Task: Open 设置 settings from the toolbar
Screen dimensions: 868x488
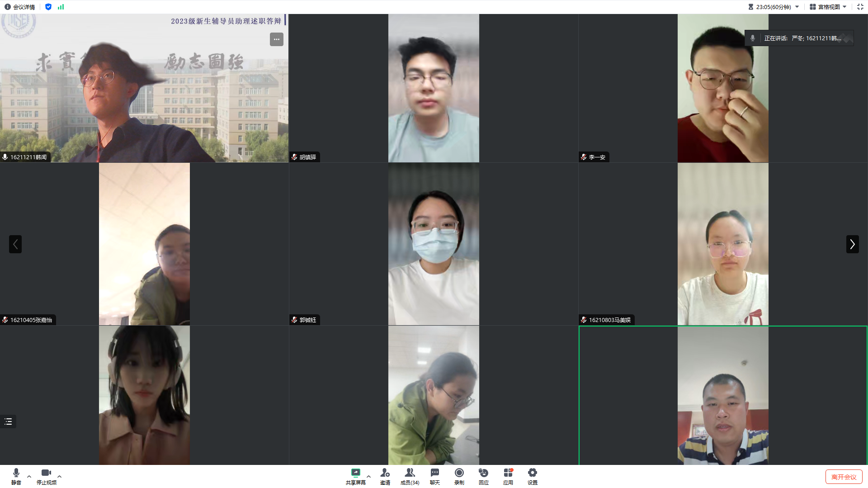Action: tap(533, 476)
